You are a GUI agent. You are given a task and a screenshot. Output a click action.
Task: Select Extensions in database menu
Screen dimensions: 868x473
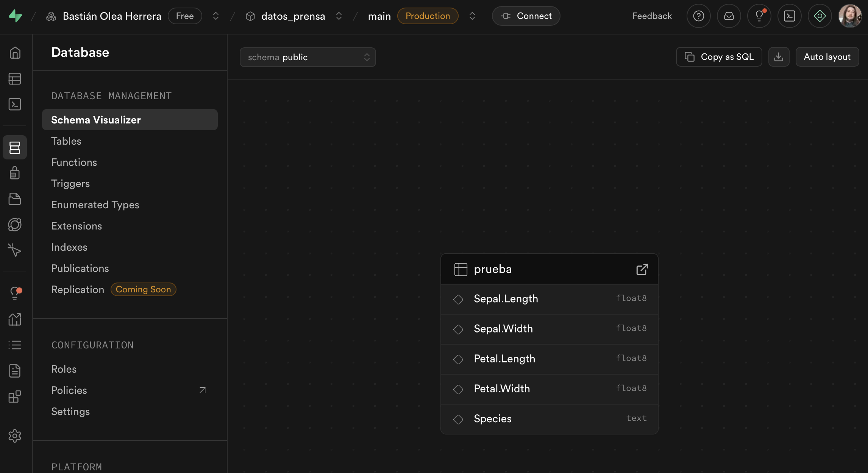coord(76,226)
